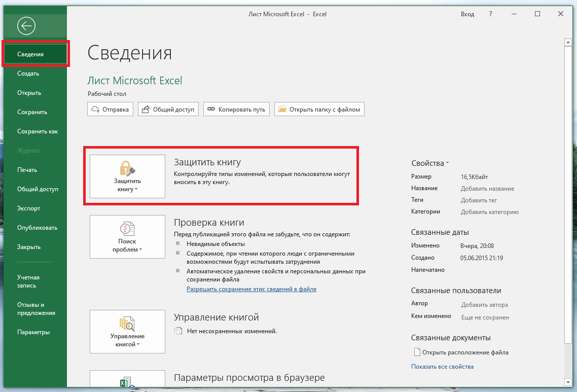
Task: Click the Отправка button
Action: pos(110,110)
